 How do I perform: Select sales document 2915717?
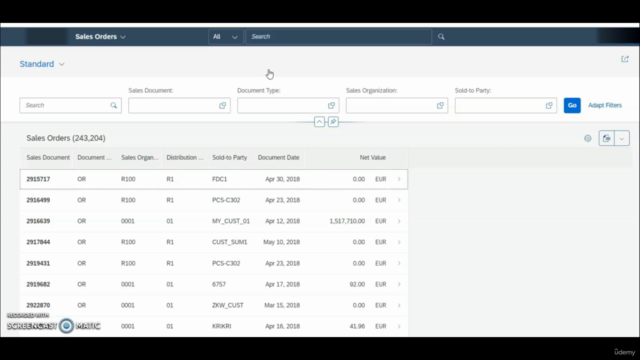tap(38, 179)
